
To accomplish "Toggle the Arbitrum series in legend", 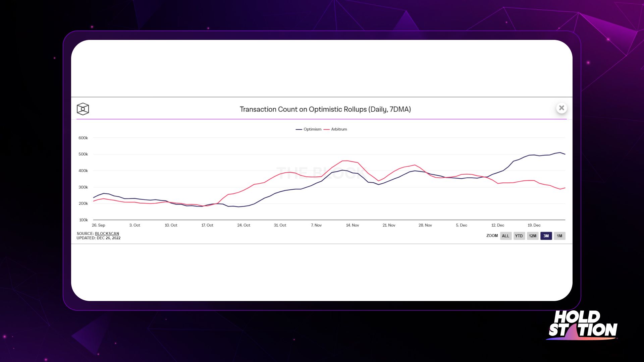I will pos(335,129).
